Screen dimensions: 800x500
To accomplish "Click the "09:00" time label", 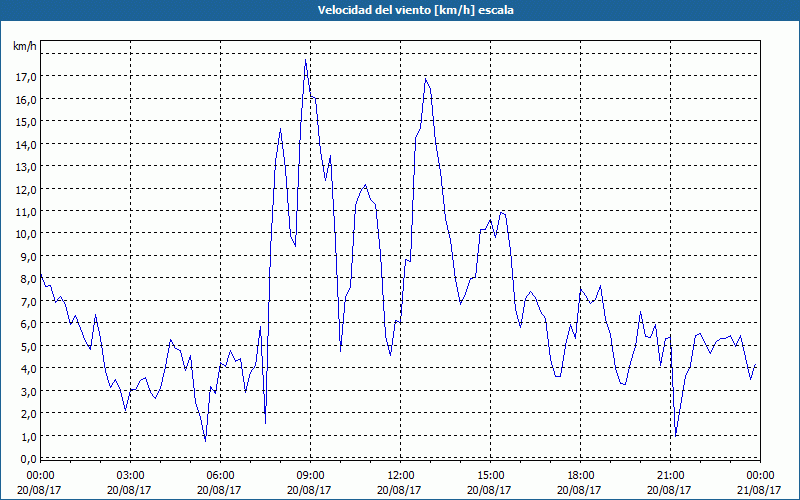I will 310,475.
